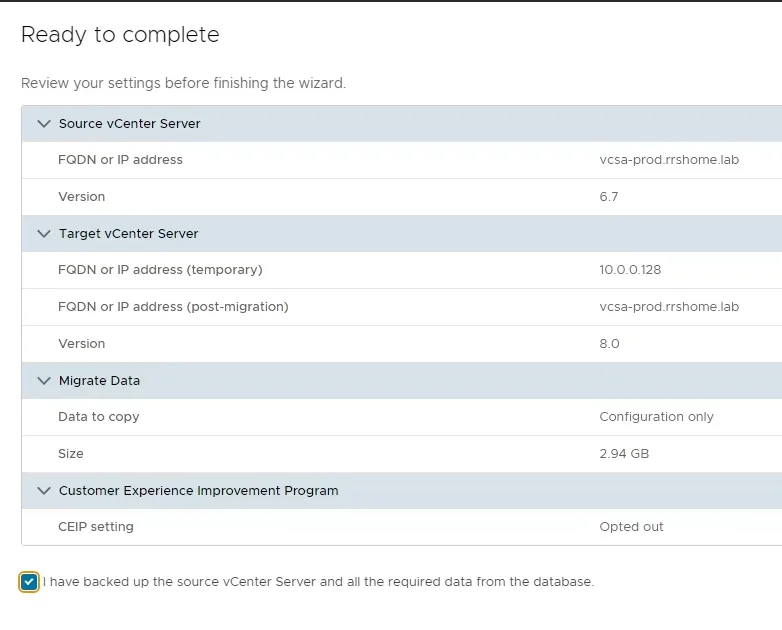
Task: Click the Opted out CEIP value
Action: (x=631, y=527)
